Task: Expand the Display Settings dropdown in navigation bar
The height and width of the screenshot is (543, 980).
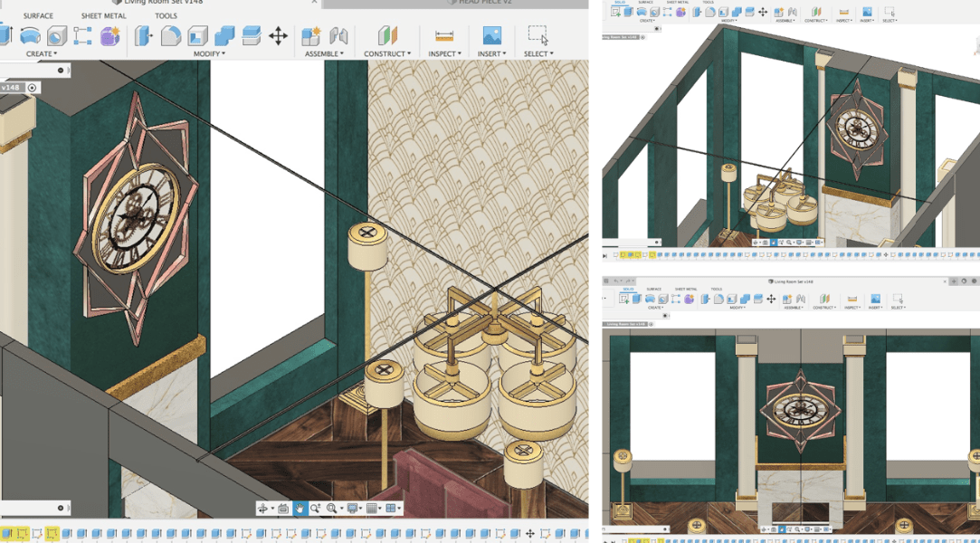Action: click(x=354, y=509)
